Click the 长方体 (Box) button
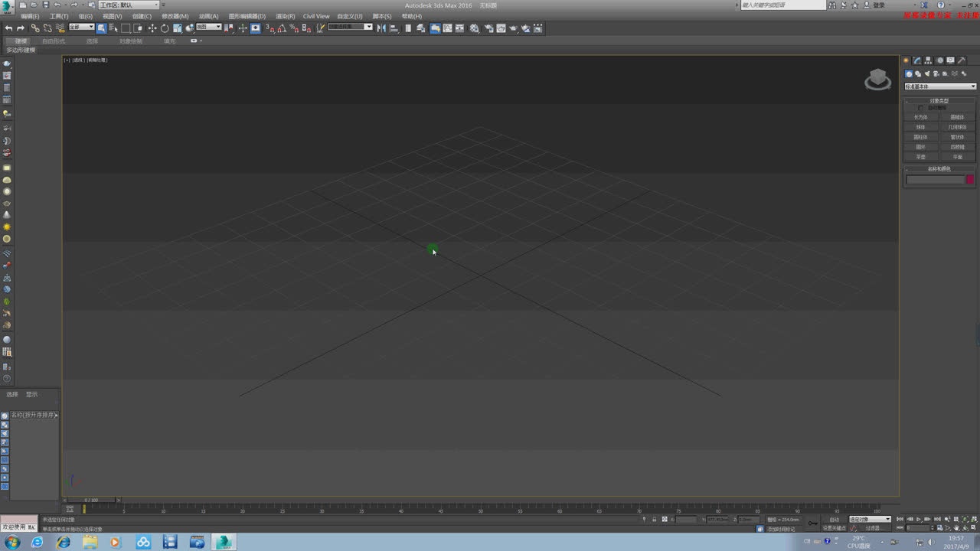 click(x=921, y=117)
